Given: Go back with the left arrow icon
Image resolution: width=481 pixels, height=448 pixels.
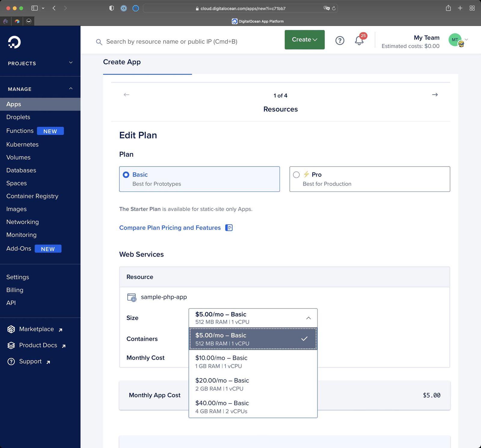Looking at the screenshot, I should (127, 95).
